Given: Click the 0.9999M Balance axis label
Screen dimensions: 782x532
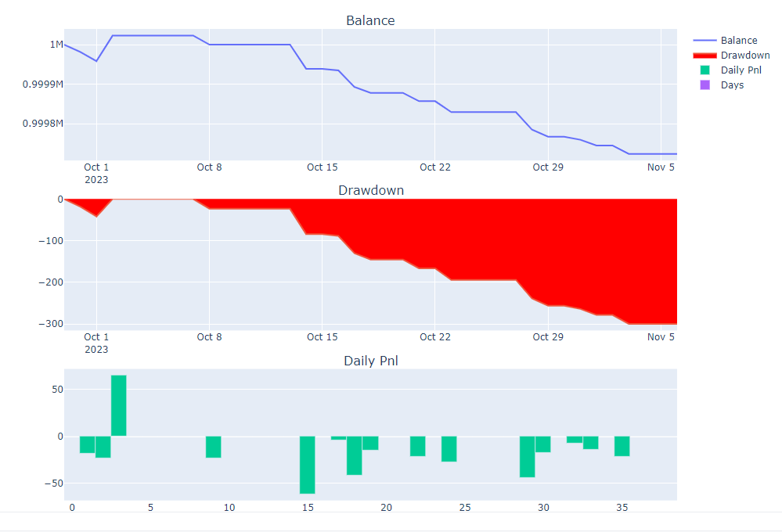Looking at the screenshot, I should [43, 84].
